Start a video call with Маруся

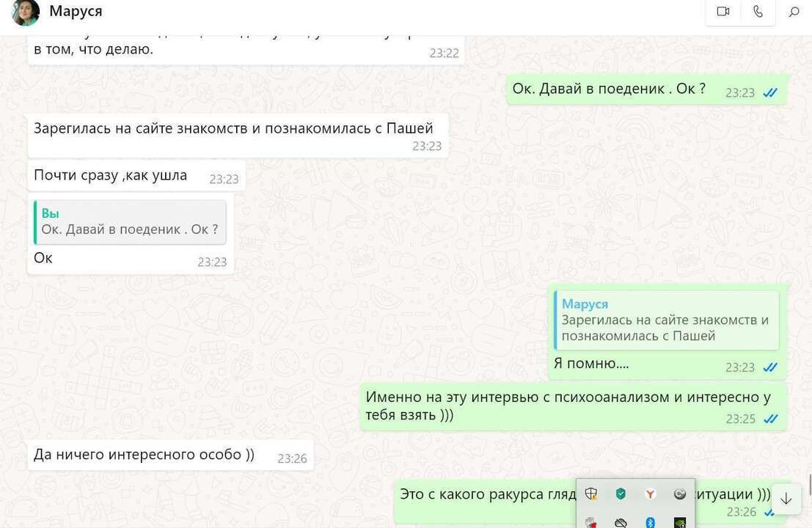[722, 12]
